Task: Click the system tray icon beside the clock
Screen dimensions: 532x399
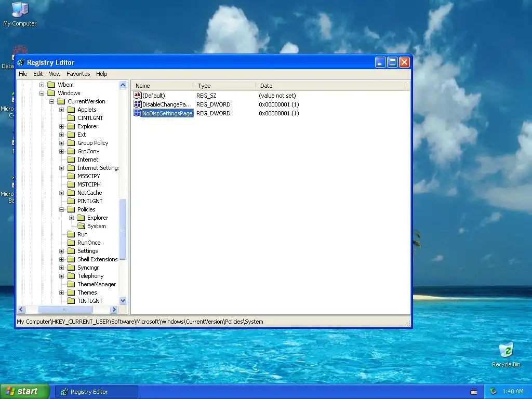Action: 494,392
